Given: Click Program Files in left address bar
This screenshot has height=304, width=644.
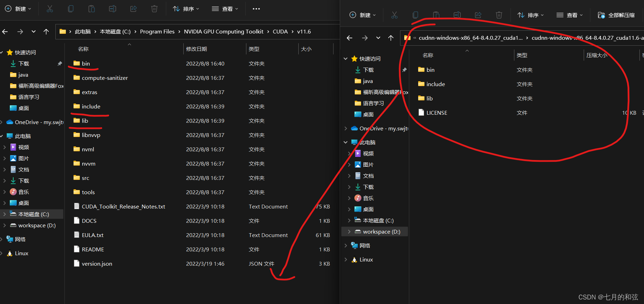Looking at the screenshot, I should coord(157,32).
